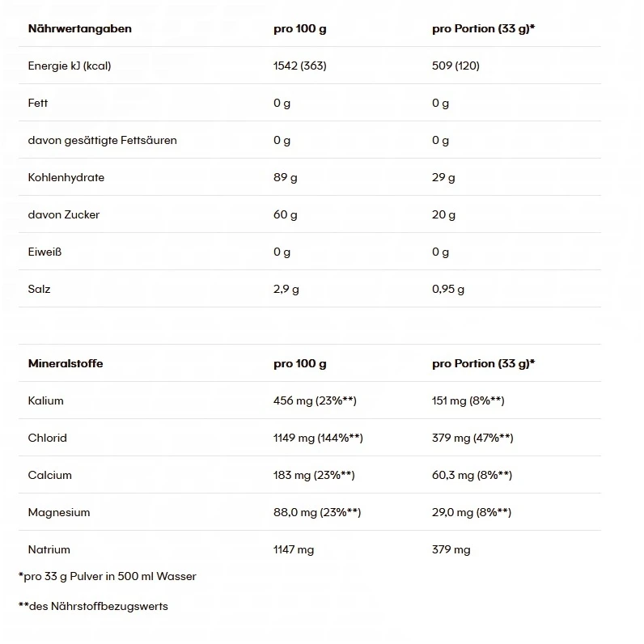The width and height of the screenshot is (644, 644).
Task: Click the 1147 mg Natrium value
Action: pos(294,550)
